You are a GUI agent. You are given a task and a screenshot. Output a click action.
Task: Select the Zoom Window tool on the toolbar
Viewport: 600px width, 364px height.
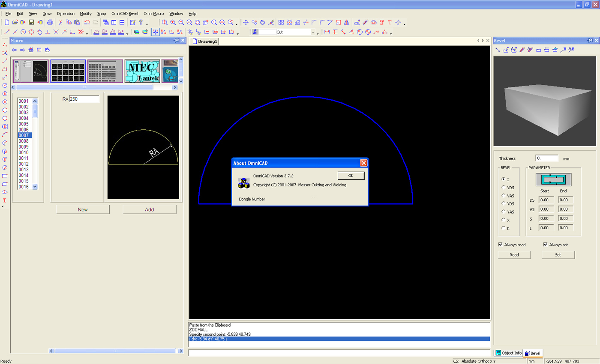pos(189,23)
